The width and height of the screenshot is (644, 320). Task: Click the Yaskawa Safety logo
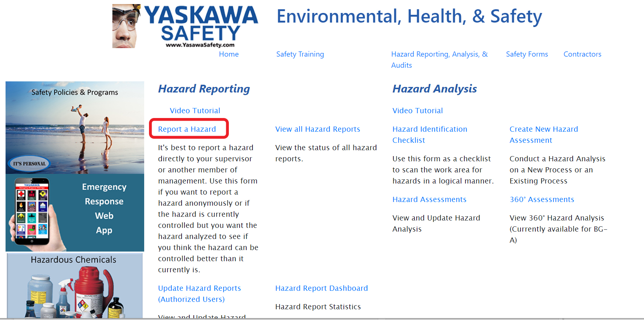[185, 26]
